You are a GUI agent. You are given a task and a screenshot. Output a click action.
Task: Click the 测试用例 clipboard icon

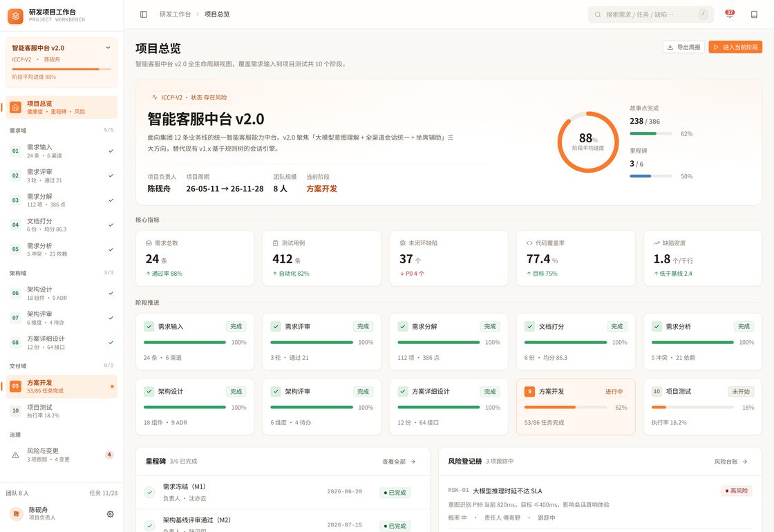pos(276,243)
